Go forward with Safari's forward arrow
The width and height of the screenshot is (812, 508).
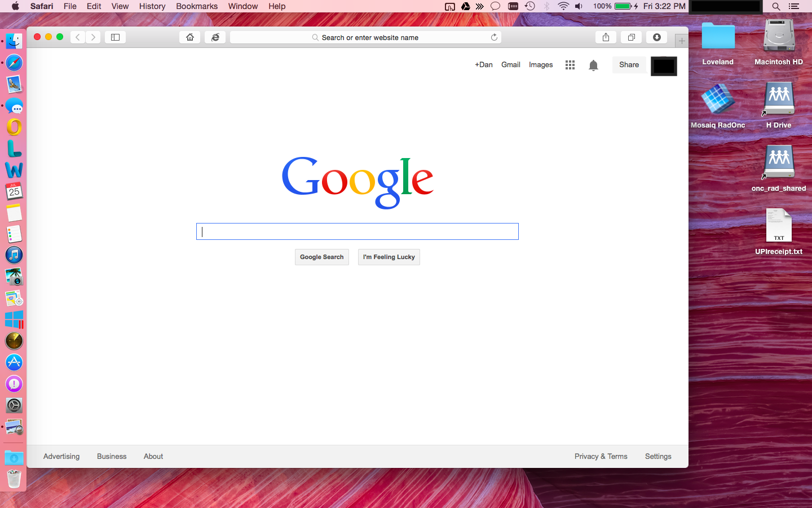pyautogui.click(x=93, y=37)
